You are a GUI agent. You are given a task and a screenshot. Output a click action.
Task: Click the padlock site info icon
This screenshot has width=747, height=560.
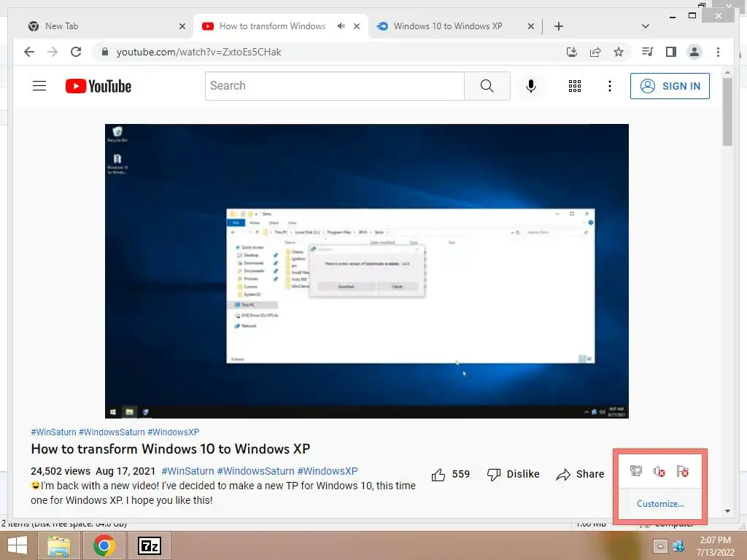[105, 52]
